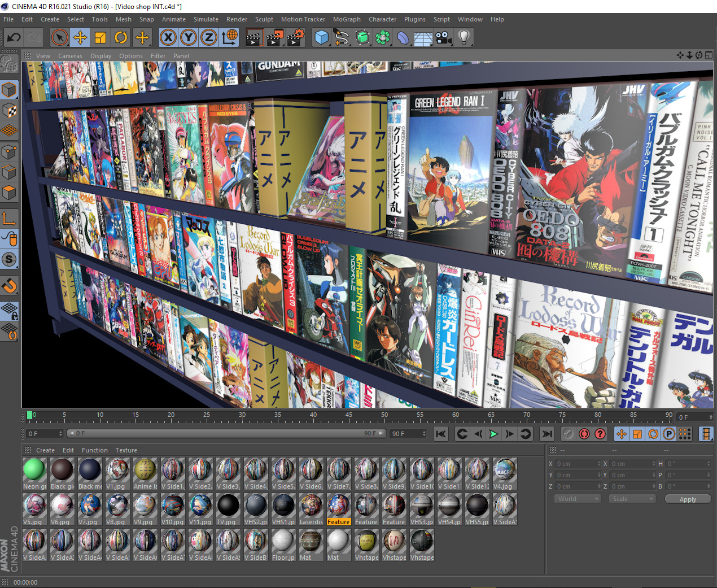The height and width of the screenshot is (588, 717).
Task: Step to next frame
Action: pos(509,434)
